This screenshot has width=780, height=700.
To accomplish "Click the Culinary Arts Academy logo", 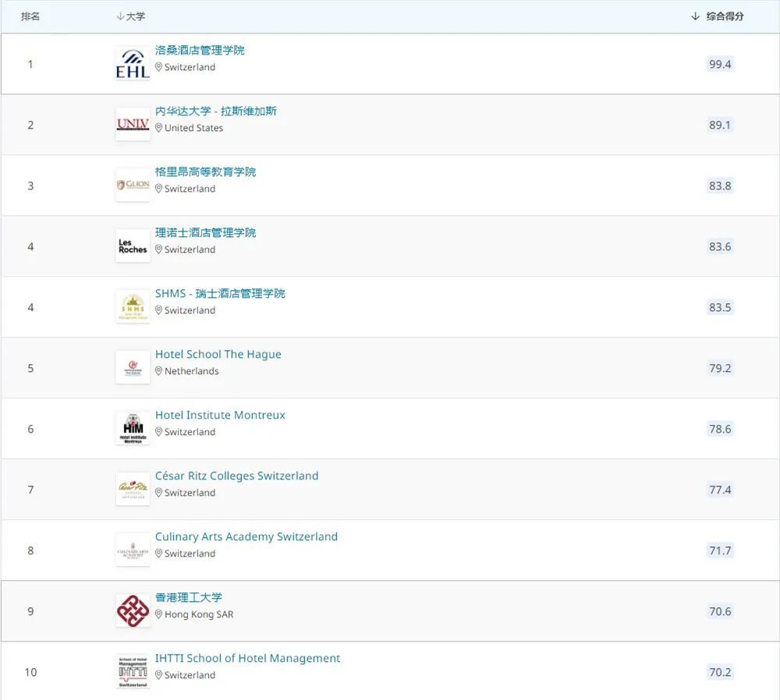I will tap(133, 550).
